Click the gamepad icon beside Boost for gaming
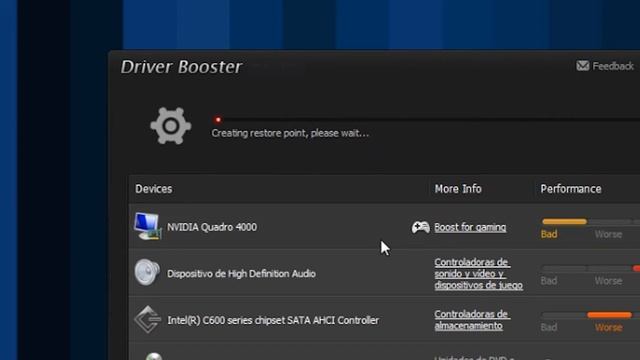640x360 pixels. [420, 227]
